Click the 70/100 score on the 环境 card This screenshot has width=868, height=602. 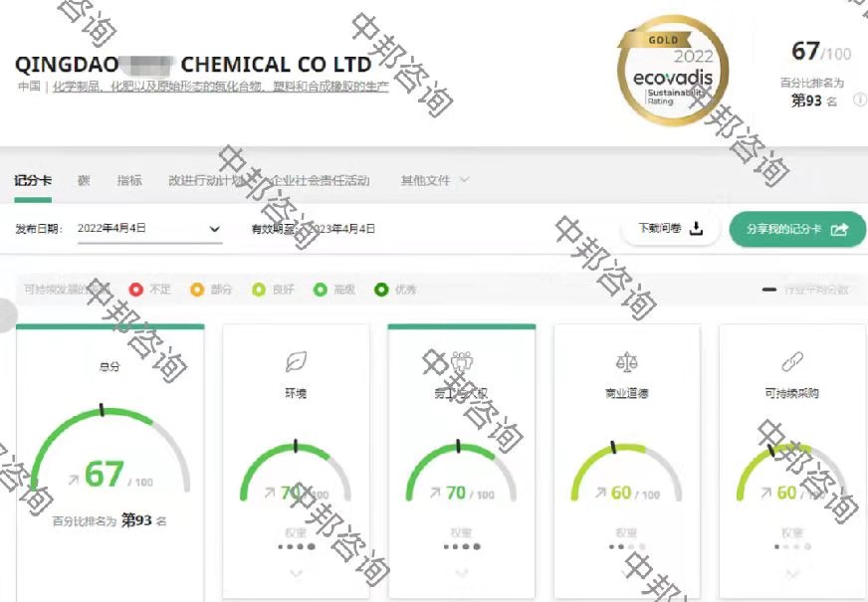click(305, 493)
